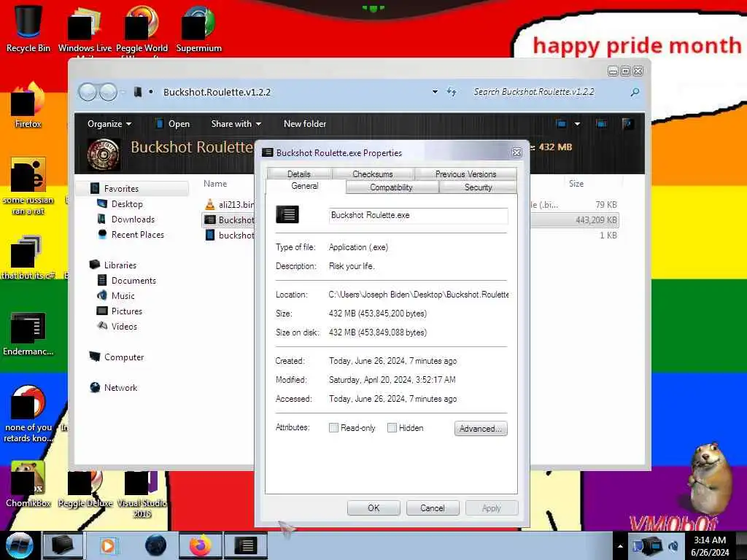Launch ChomikBox from the desktop
The image size is (747, 560).
pyautogui.click(x=28, y=484)
